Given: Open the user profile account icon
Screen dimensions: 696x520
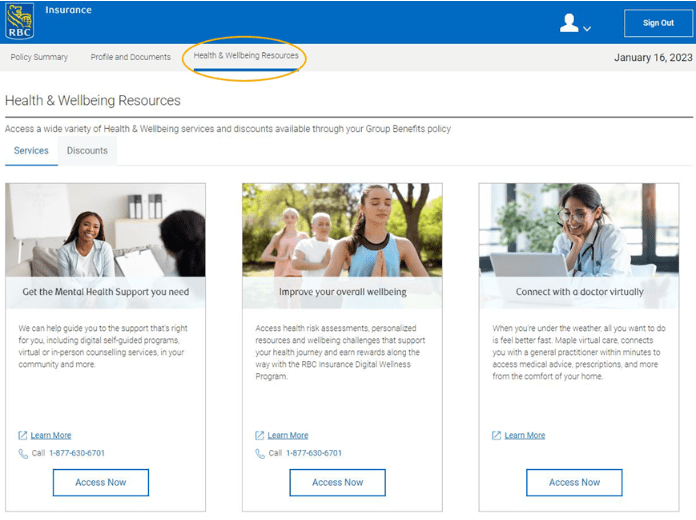Looking at the screenshot, I should tap(569, 23).
